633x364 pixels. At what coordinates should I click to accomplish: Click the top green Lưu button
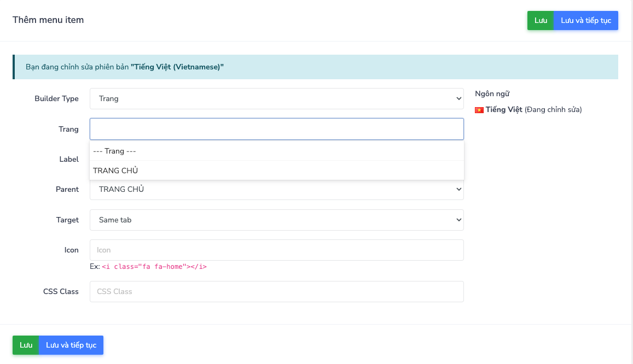pyautogui.click(x=540, y=21)
